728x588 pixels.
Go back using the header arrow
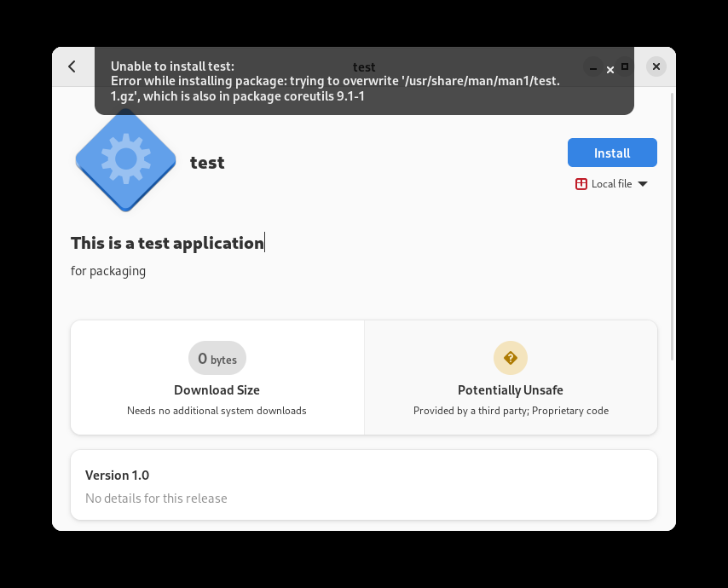(72, 66)
